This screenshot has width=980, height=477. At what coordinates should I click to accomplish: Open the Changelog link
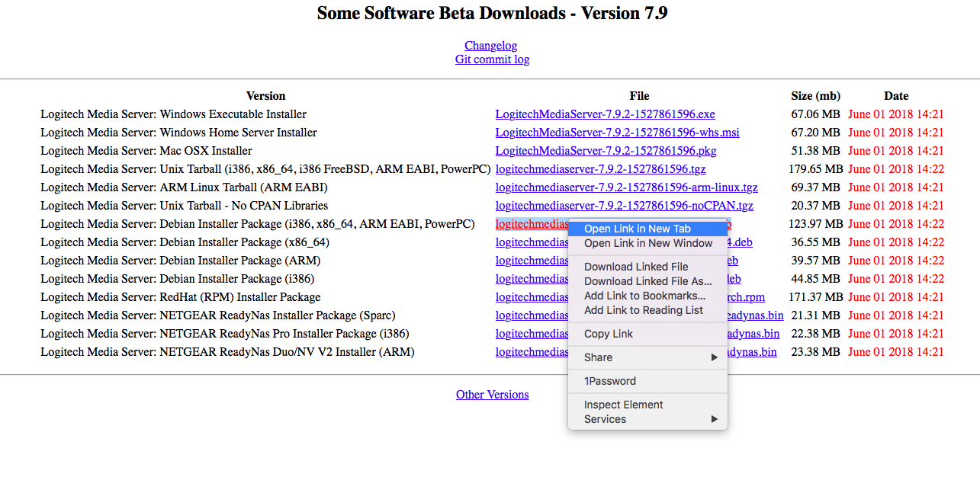tap(491, 46)
